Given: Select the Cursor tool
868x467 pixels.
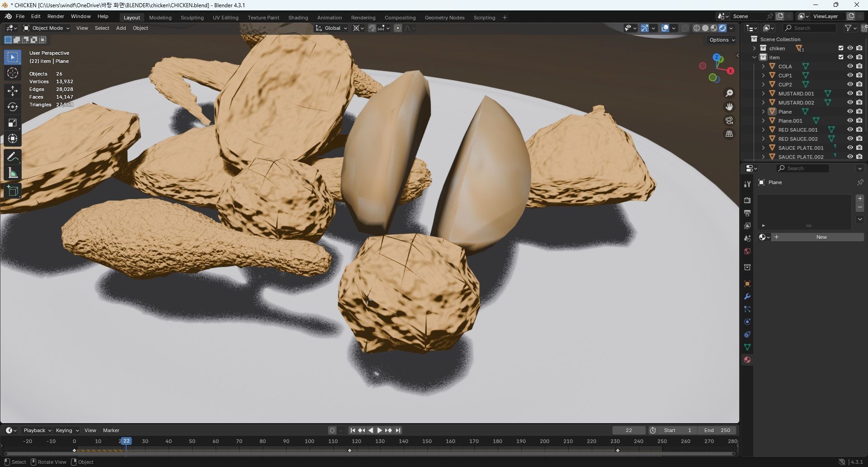Looking at the screenshot, I should point(13,73).
